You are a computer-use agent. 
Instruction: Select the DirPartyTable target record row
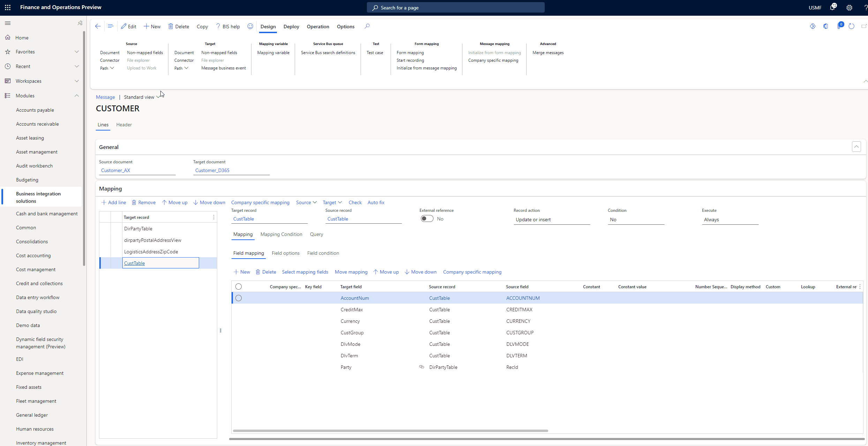[x=158, y=229]
